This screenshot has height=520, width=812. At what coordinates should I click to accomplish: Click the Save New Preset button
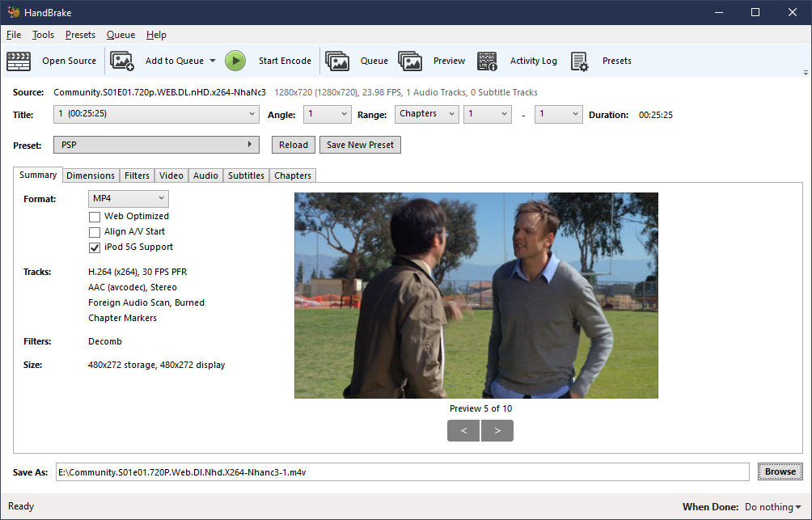coord(360,145)
